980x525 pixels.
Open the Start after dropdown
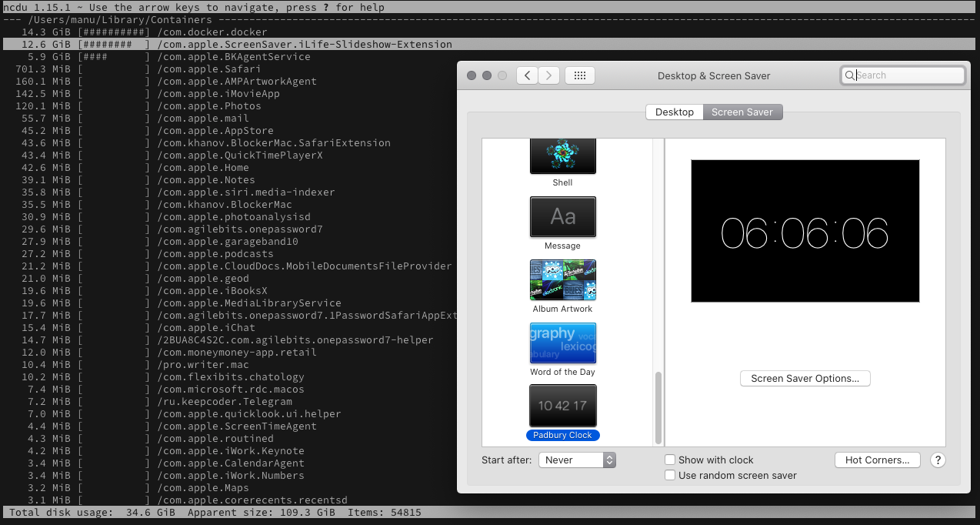point(577,460)
